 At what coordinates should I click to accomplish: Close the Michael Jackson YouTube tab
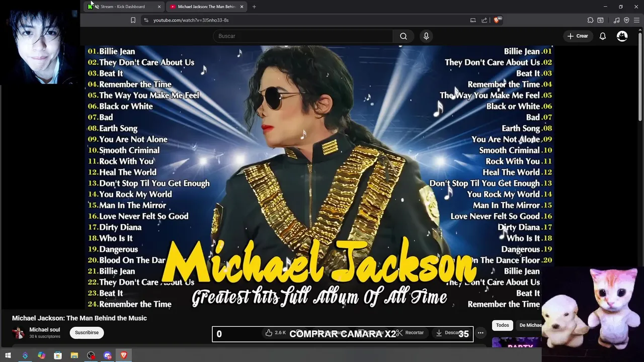[242, 7]
